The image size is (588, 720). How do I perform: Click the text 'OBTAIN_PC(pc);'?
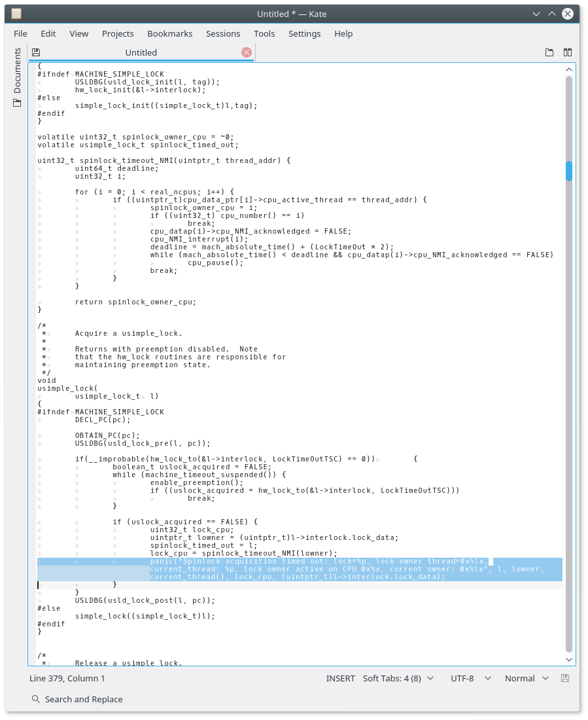point(107,435)
